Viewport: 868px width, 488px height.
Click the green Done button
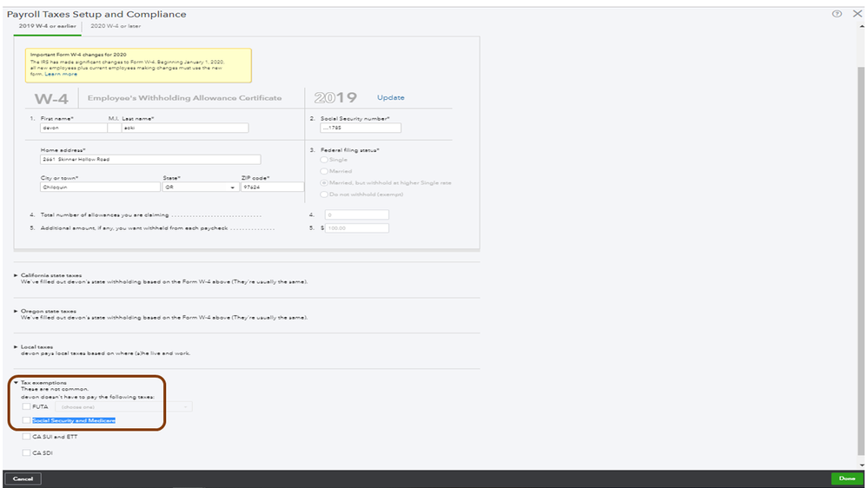[846, 478]
